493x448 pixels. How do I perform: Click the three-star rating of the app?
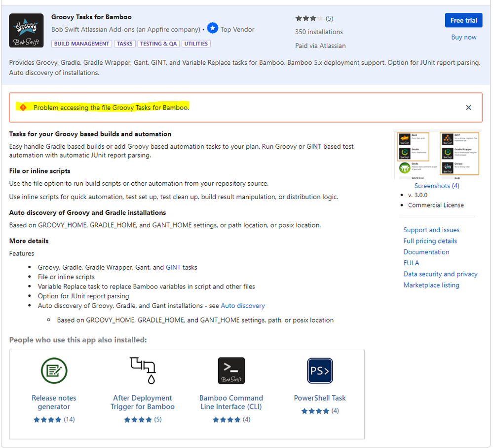309,19
